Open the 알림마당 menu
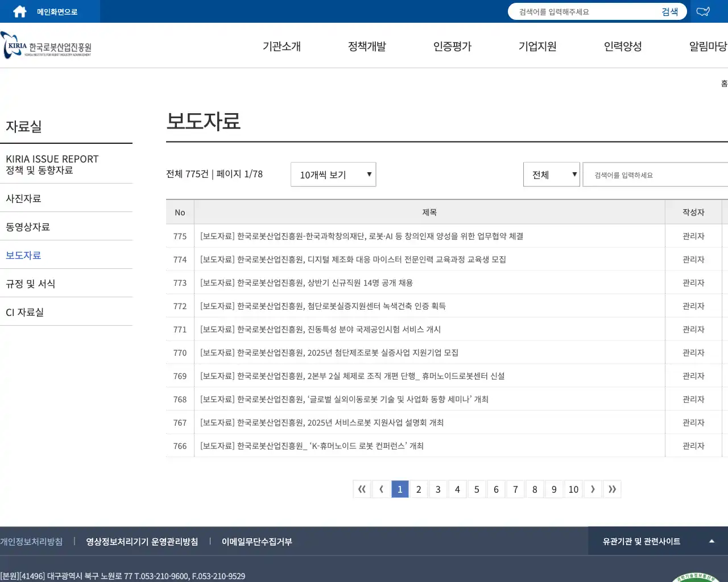The width and height of the screenshot is (728, 582). coord(707,47)
